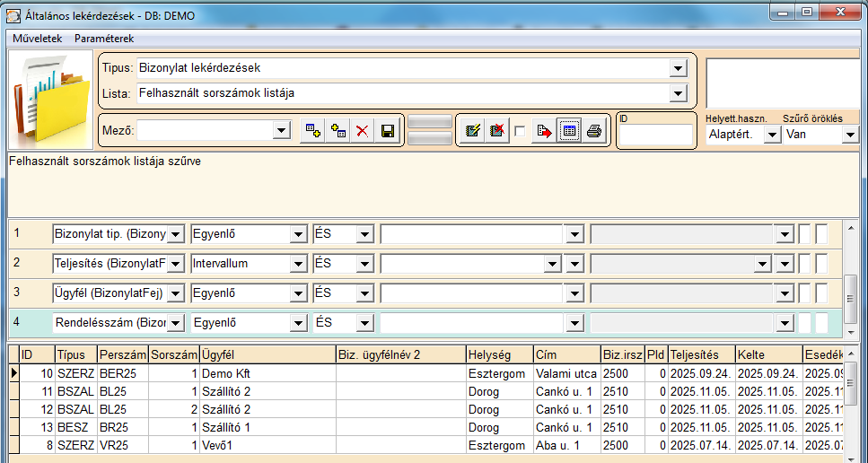Click the Kelte column header

pyautogui.click(x=768, y=354)
